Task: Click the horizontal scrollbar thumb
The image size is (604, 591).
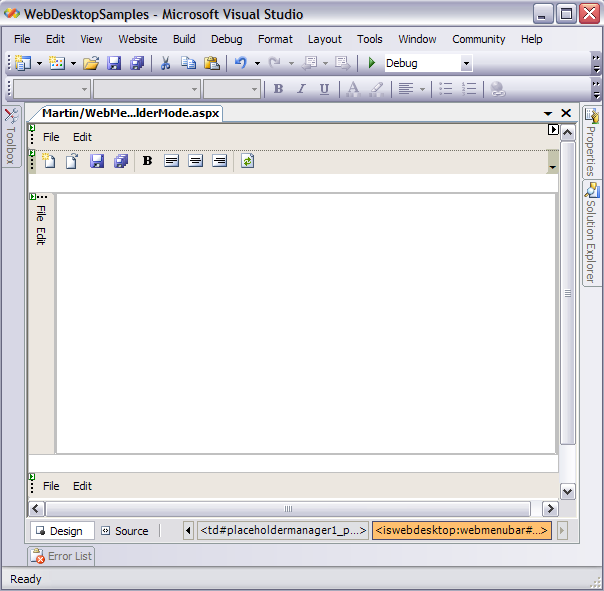Action: tap(289, 509)
